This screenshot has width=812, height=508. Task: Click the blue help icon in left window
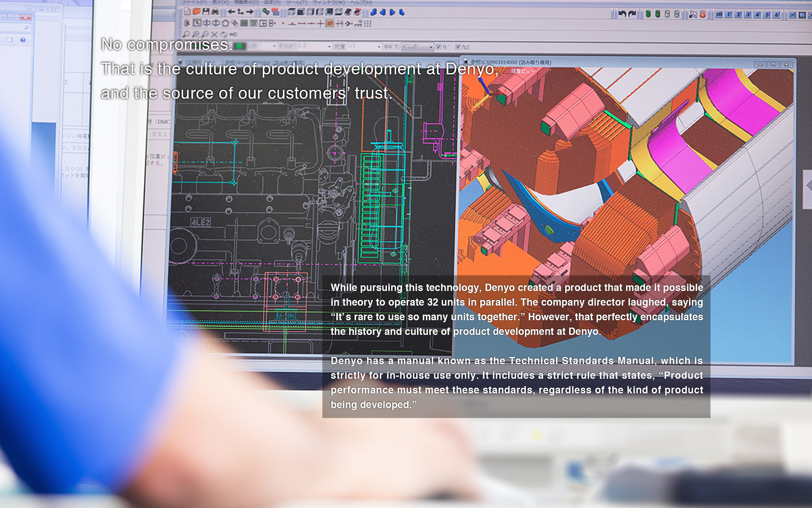23,39
